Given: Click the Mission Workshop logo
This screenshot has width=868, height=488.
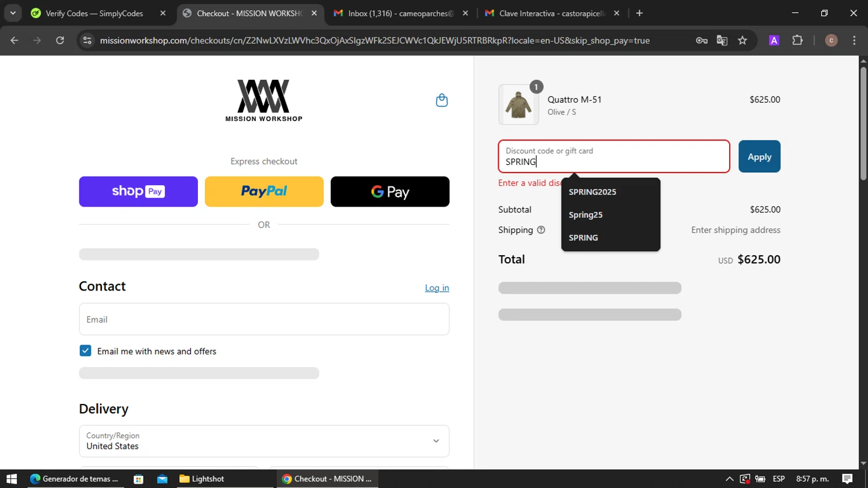Looking at the screenshot, I should click(264, 101).
